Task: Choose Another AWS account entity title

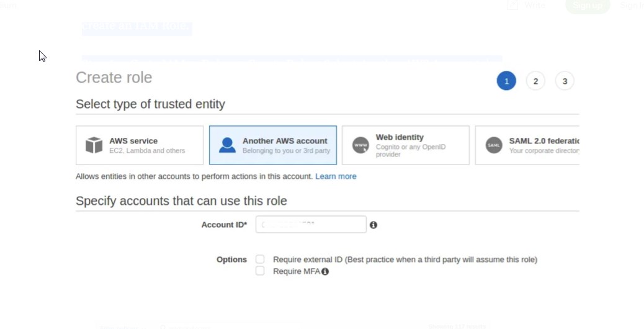Action: (x=285, y=141)
